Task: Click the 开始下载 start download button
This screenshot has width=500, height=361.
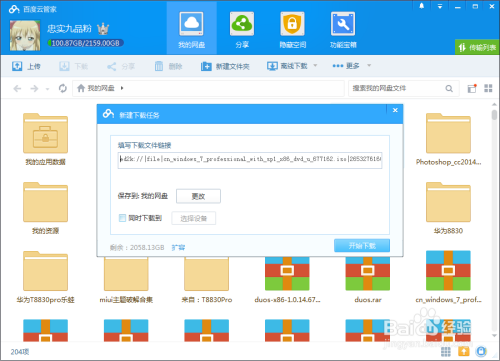Action: click(x=362, y=246)
